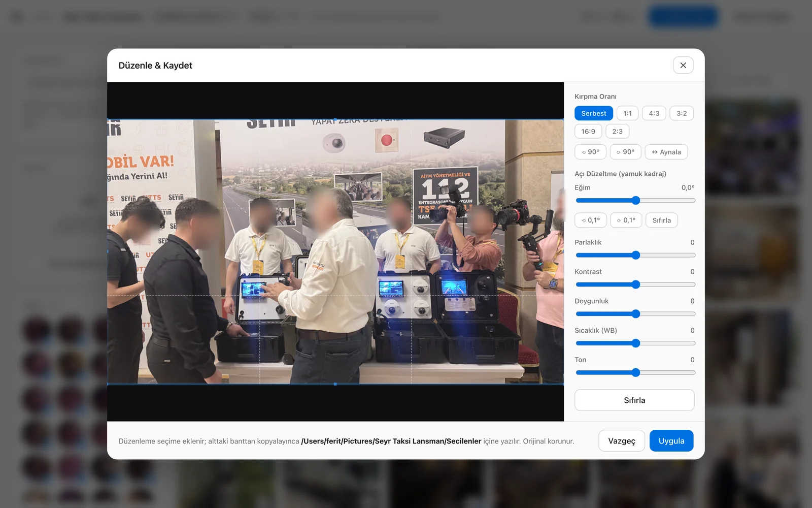Apply edits with Uygula
The height and width of the screenshot is (508, 812).
point(671,441)
